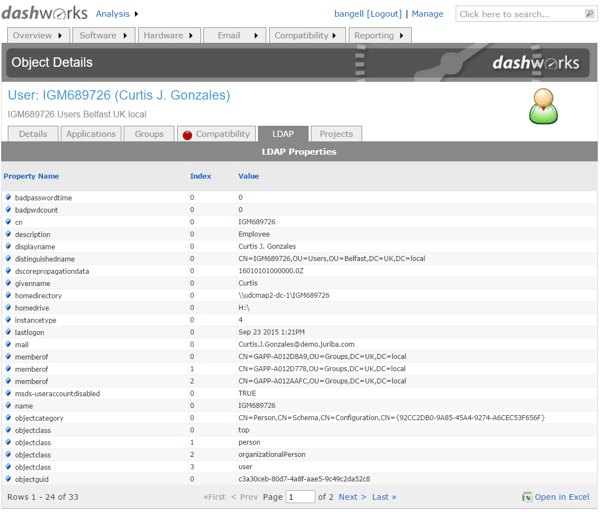Switch to the Groups tab

(x=149, y=134)
